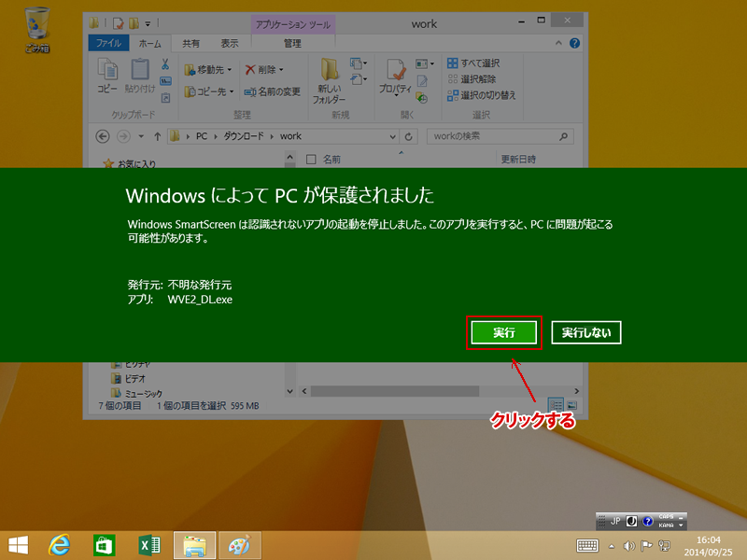747x560 pixels.
Task: Click 選択解除 in the ribbon
Action: coord(472,79)
